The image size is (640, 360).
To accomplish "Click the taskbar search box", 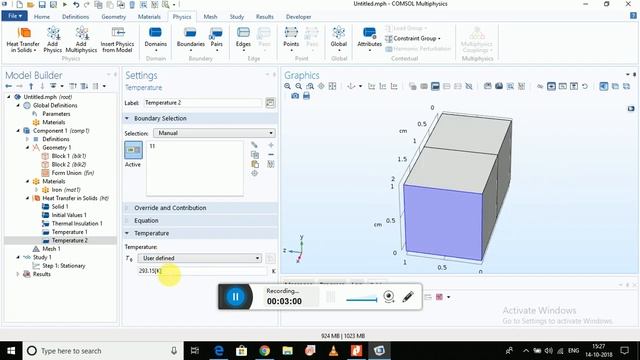I will [x=102, y=351].
